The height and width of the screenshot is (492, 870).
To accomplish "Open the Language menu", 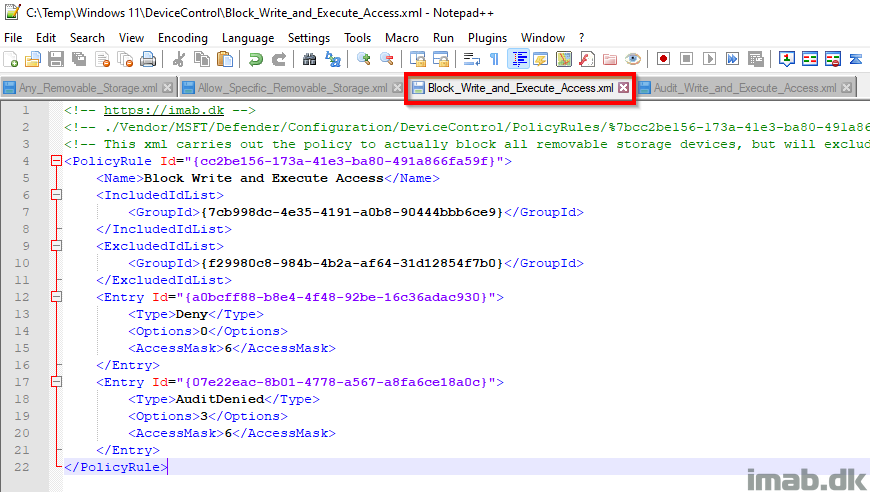I will pos(248,38).
